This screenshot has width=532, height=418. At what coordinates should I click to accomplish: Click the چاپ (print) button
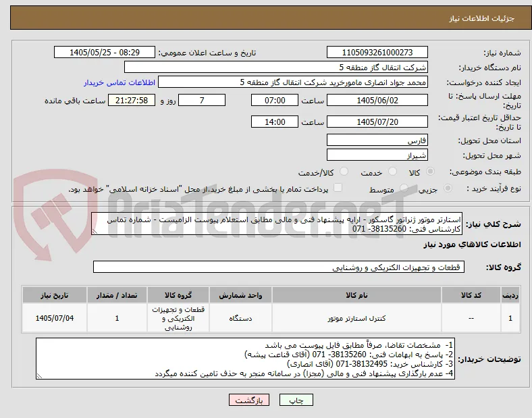(296, 400)
